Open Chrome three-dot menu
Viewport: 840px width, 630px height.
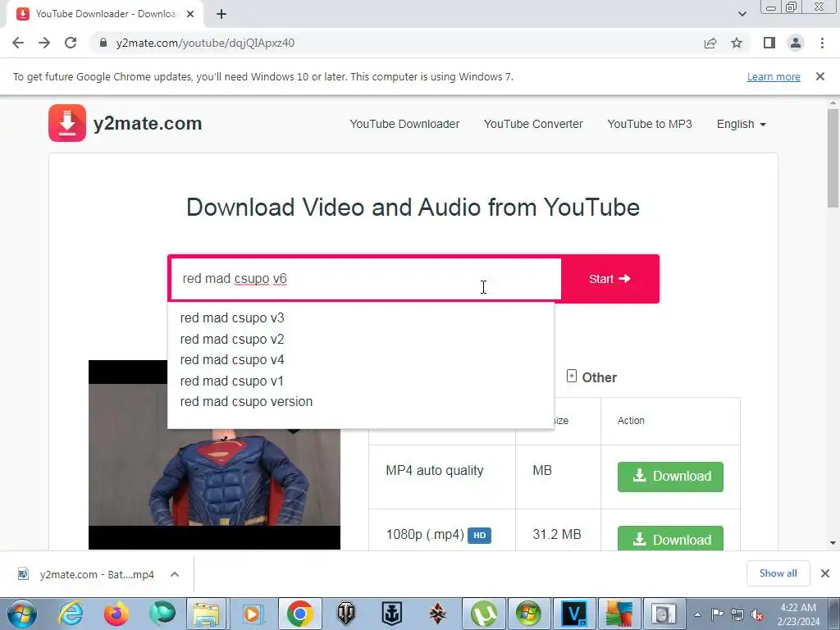[822, 43]
